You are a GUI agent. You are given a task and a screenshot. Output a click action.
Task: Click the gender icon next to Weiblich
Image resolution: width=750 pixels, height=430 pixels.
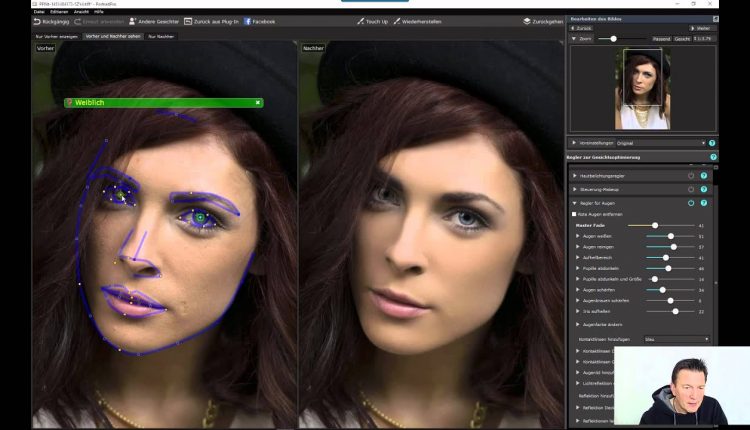click(69, 102)
